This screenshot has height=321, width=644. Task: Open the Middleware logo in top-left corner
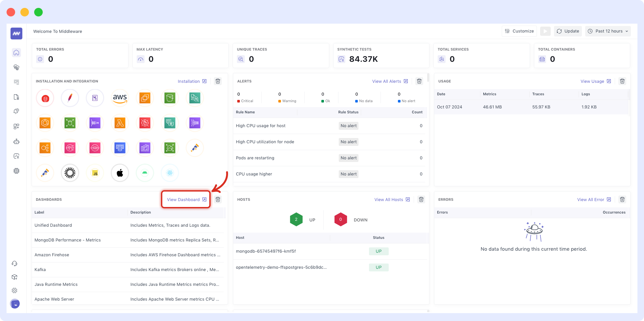16,33
